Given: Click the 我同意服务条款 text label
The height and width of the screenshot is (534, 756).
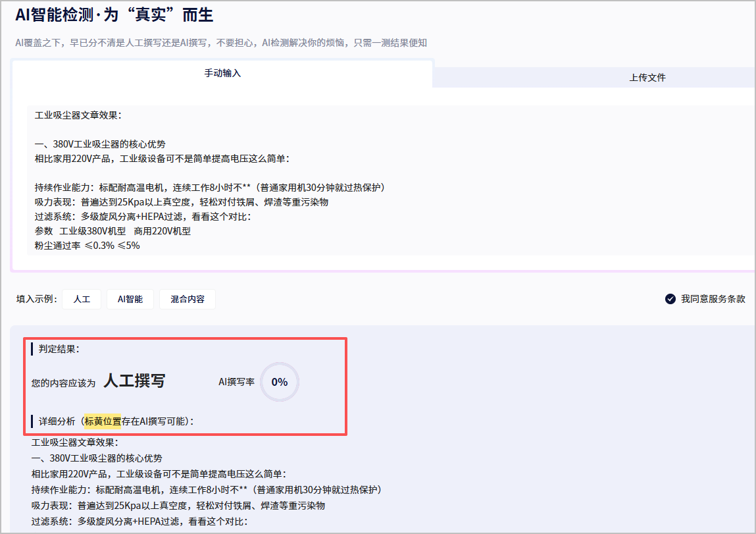Looking at the screenshot, I should 713,299.
